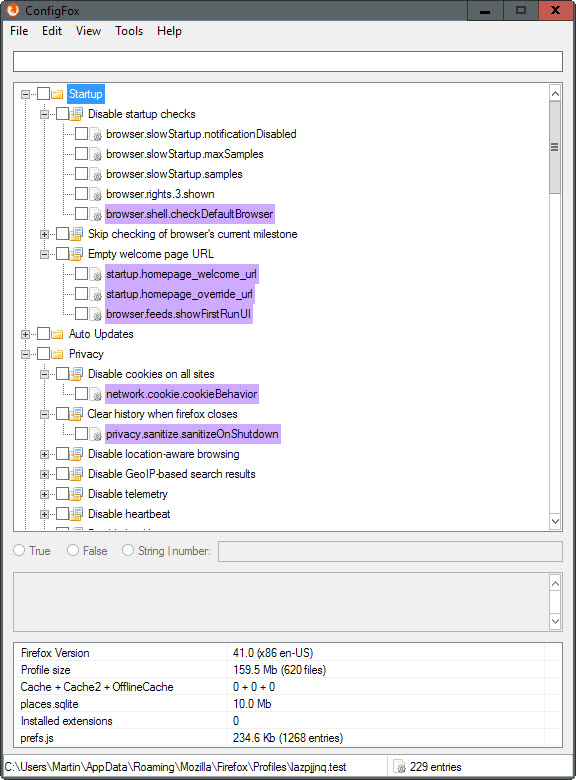Click the group icon beside Disable heartbeat

tap(76, 514)
